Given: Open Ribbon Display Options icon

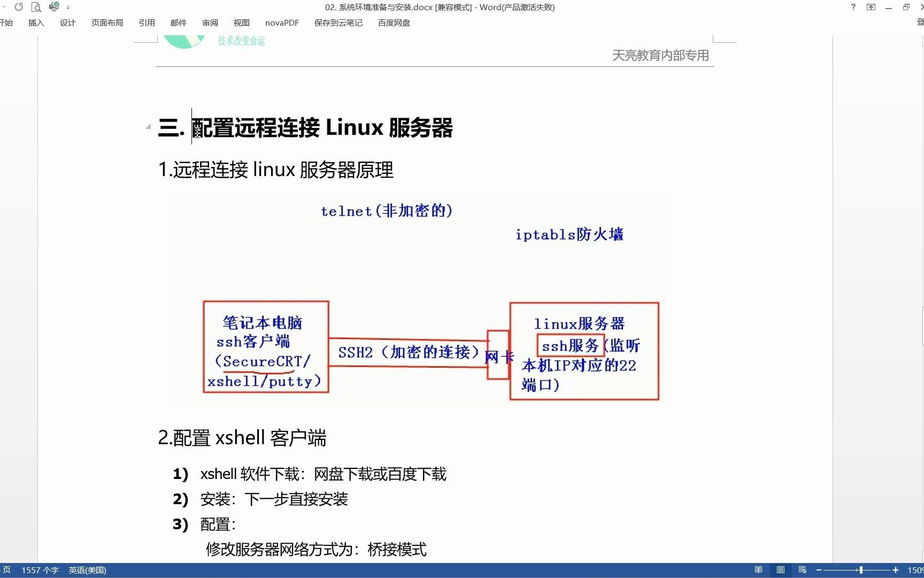Looking at the screenshot, I should click(871, 7).
